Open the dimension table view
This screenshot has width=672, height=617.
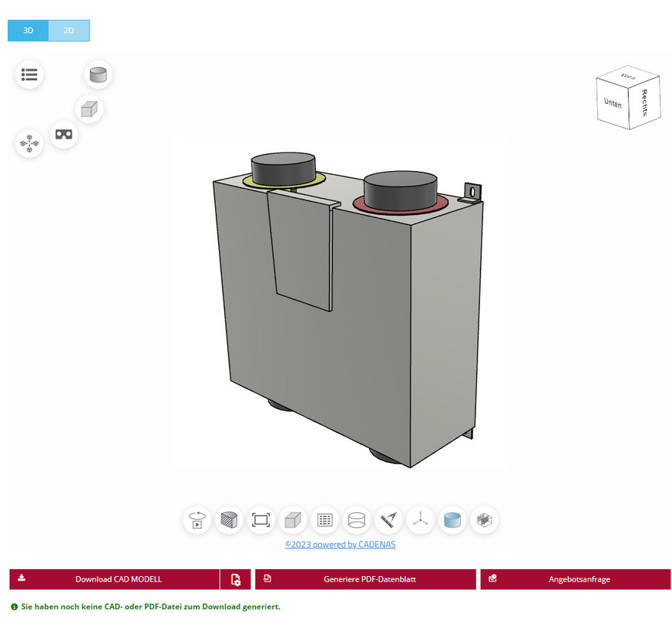coord(324,520)
